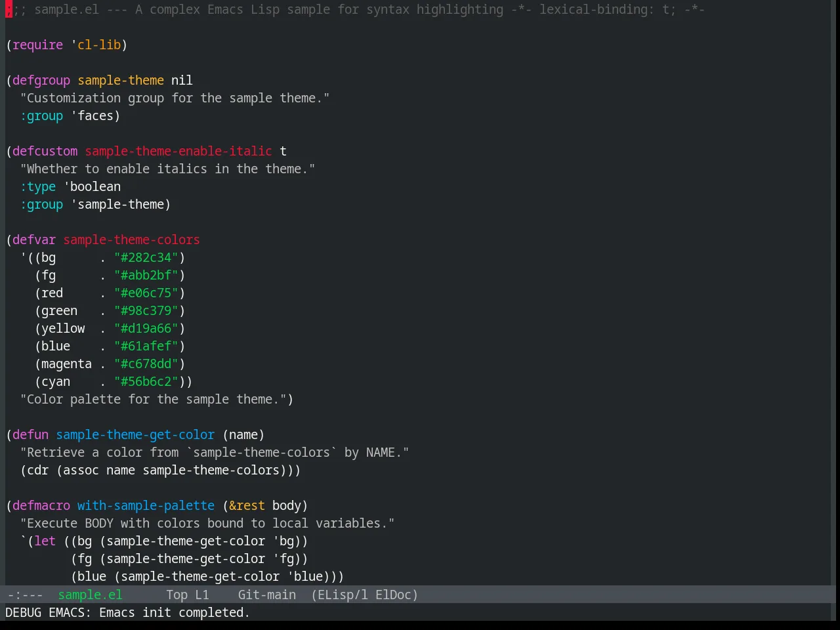The image size is (840, 630).
Task: Click the &rest keyword
Action: (x=247, y=505)
